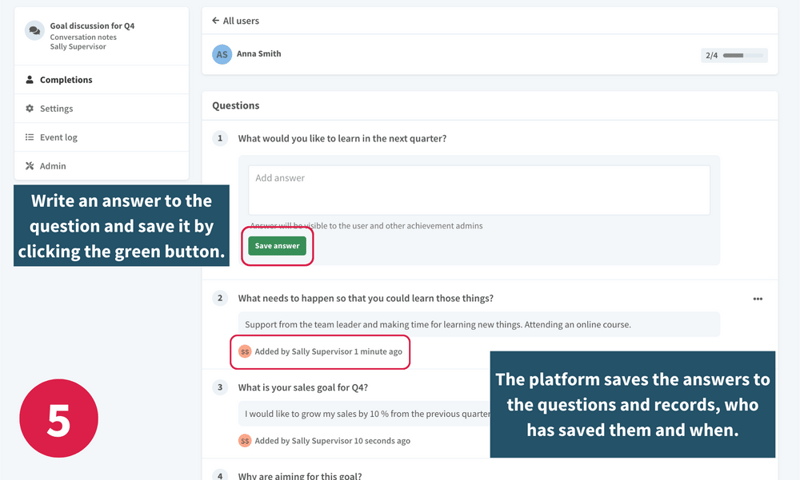This screenshot has width=800, height=480.
Task: Click the Questions section heading
Action: [x=236, y=106]
